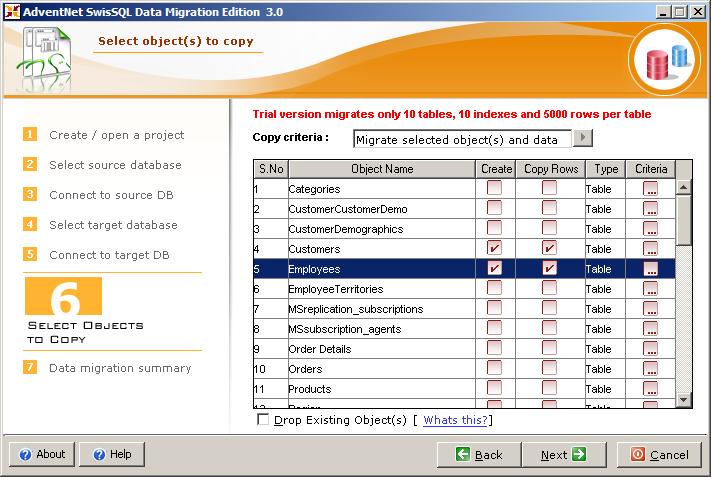
Task: Open criteria dialog for Categories row
Action: [650, 189]
